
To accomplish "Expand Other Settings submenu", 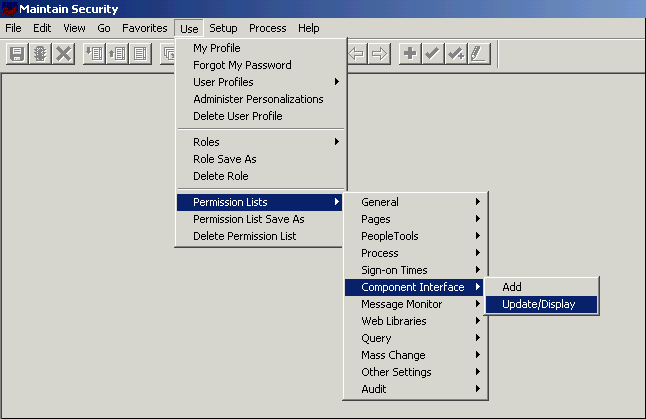I will [415, 372].
